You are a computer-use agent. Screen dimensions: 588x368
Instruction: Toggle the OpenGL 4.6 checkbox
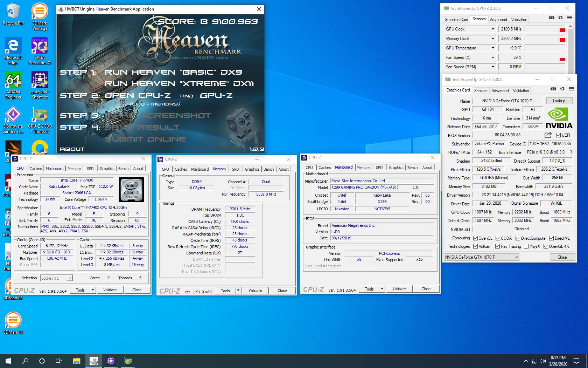546,246
